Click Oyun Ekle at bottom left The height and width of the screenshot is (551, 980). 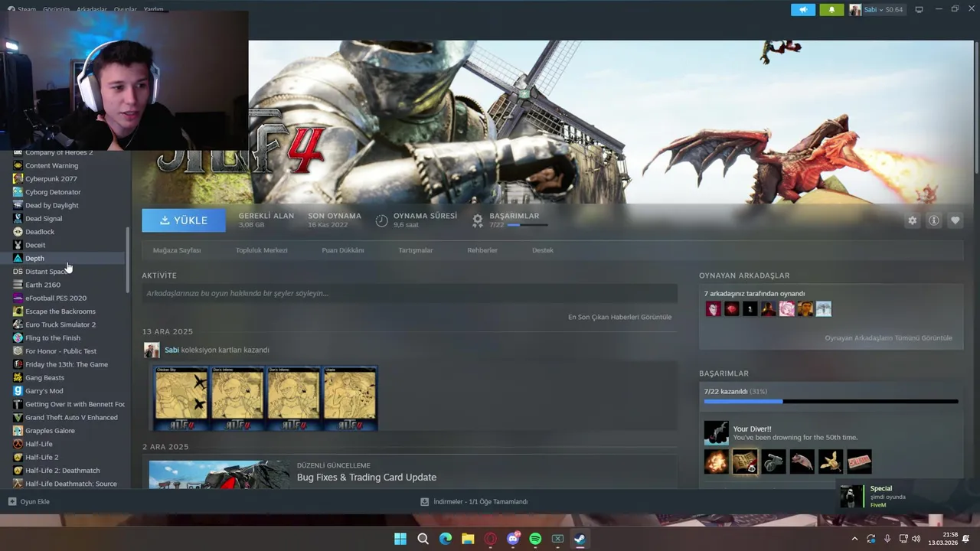click(x=29, y=502)
